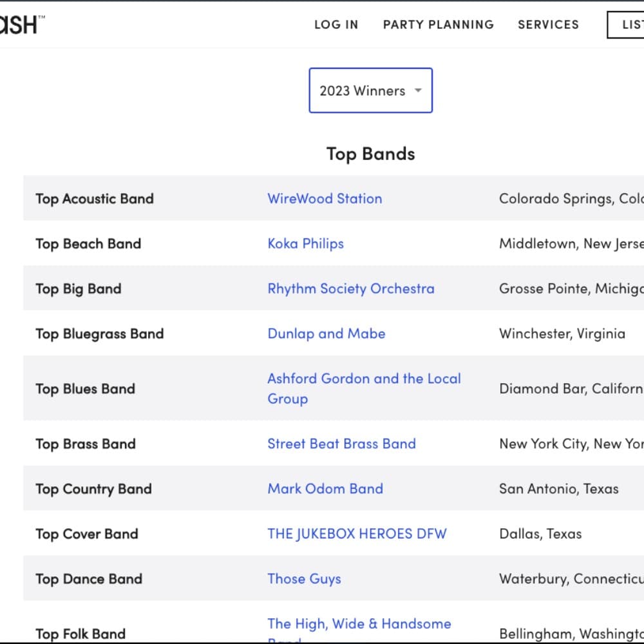Click The High, Wide & Handsome link
Image resolution: width=644 pixels, height=644 pixels.
pyautogui.click(x=359, y=624)
